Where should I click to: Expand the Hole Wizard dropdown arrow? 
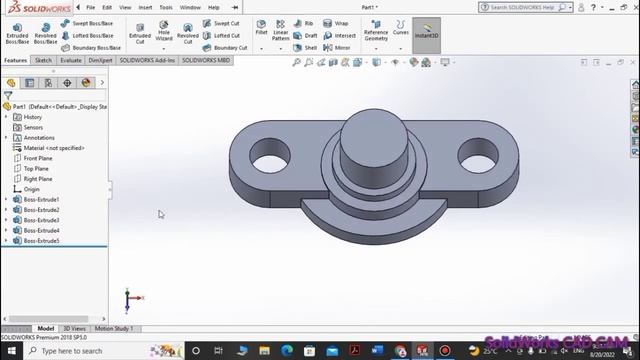pos(164,49)
